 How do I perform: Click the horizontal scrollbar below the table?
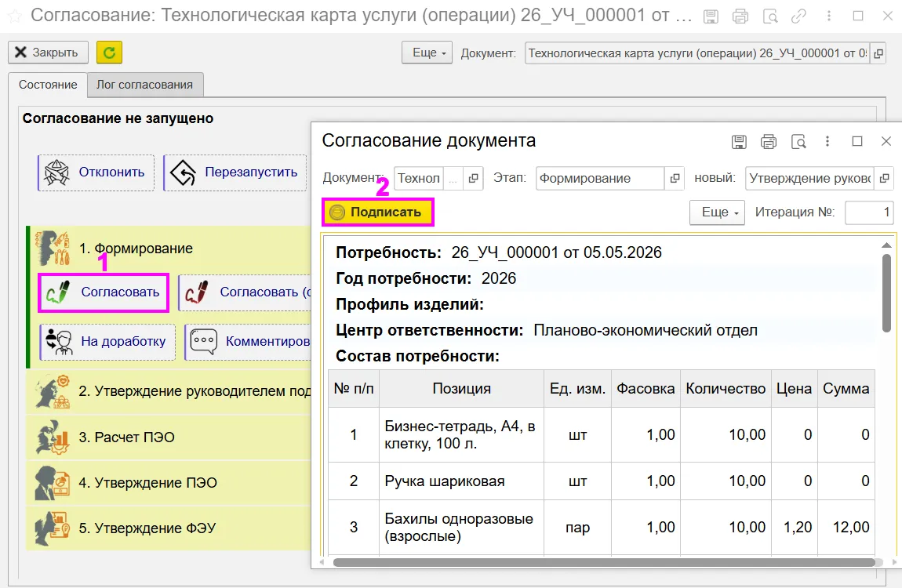tap(605, 562)
